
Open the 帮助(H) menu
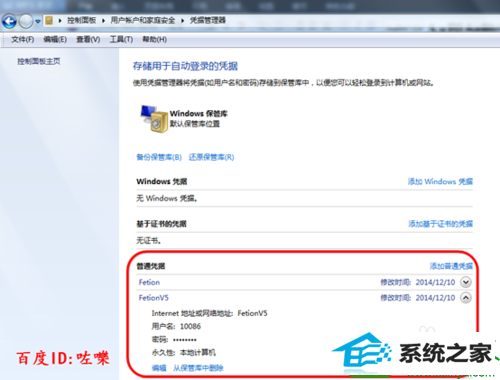coord(155,40)
